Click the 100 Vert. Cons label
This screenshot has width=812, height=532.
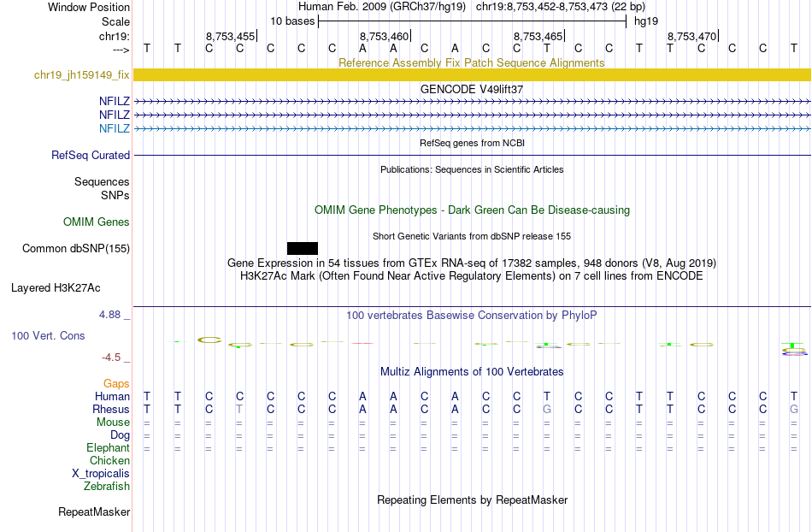pos(48,335)
